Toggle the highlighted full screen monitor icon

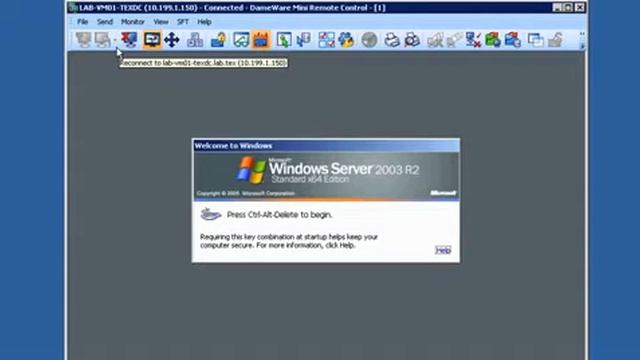point(152,40)
